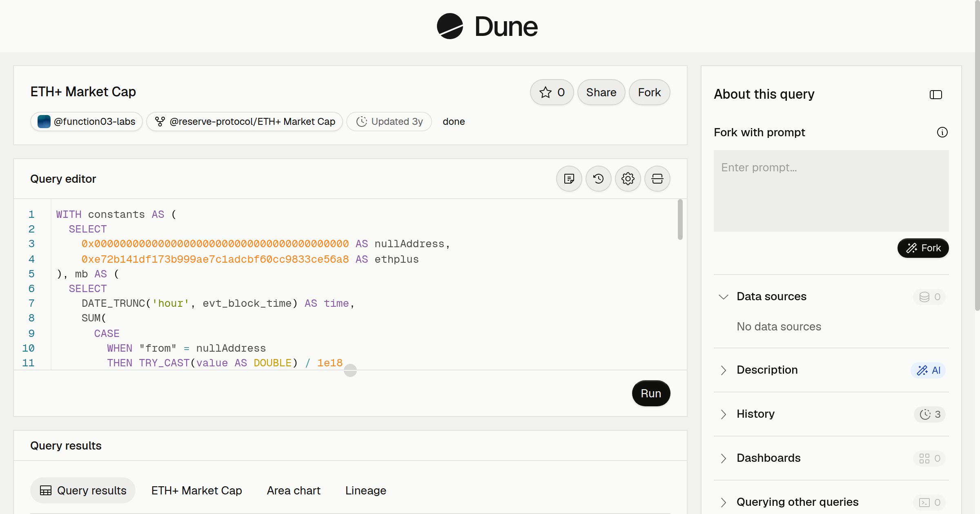Screen dimensions: 980x514
Task: Expand the Dashboards section
Action: click(x=723, y=458)
